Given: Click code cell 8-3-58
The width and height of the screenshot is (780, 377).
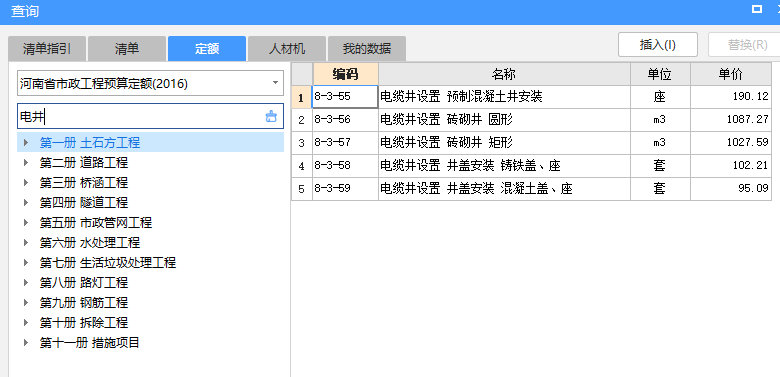Looking at the screenshot, I should [x=345, y=166].
